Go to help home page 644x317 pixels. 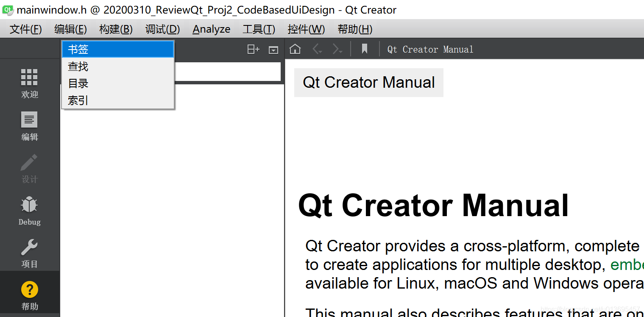coord(295,49)
